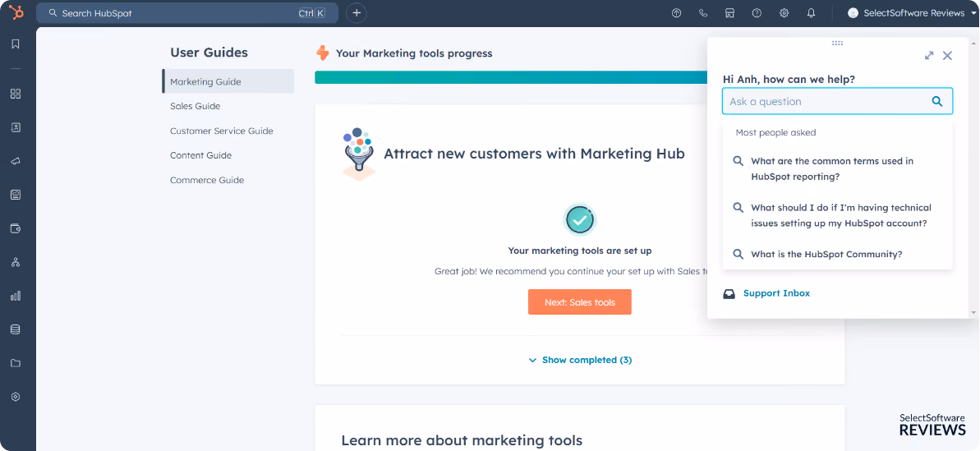
Task: Open the hexagon icon below the sidebar folder icon
Action: pos(16,397)
